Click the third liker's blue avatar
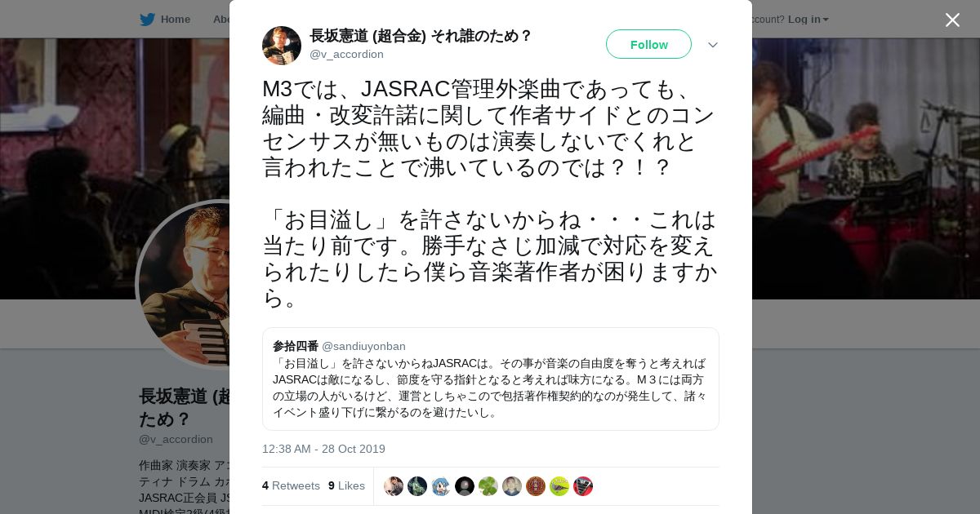 click(x=441, y=486)
